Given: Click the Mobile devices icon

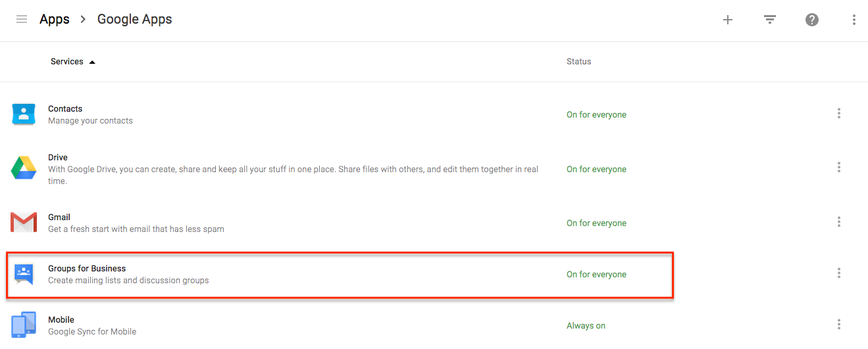Looking at the screenshot, I should (x=24, y=325).
